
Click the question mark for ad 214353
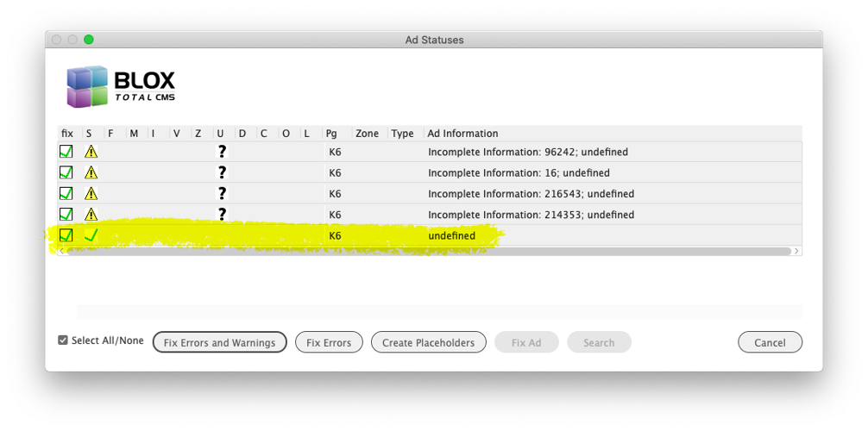222,215
